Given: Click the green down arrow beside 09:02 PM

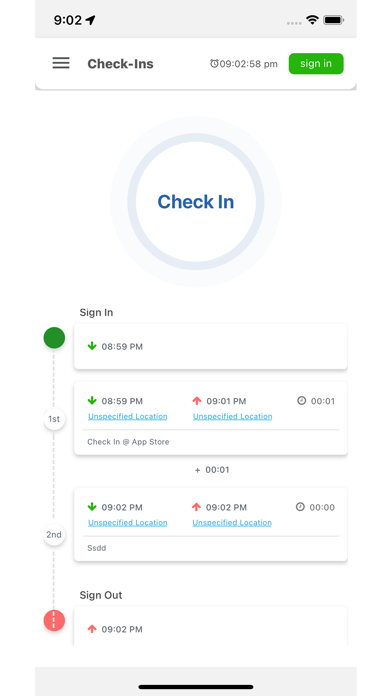Looking at the screenshot, I should coord(92,506).
